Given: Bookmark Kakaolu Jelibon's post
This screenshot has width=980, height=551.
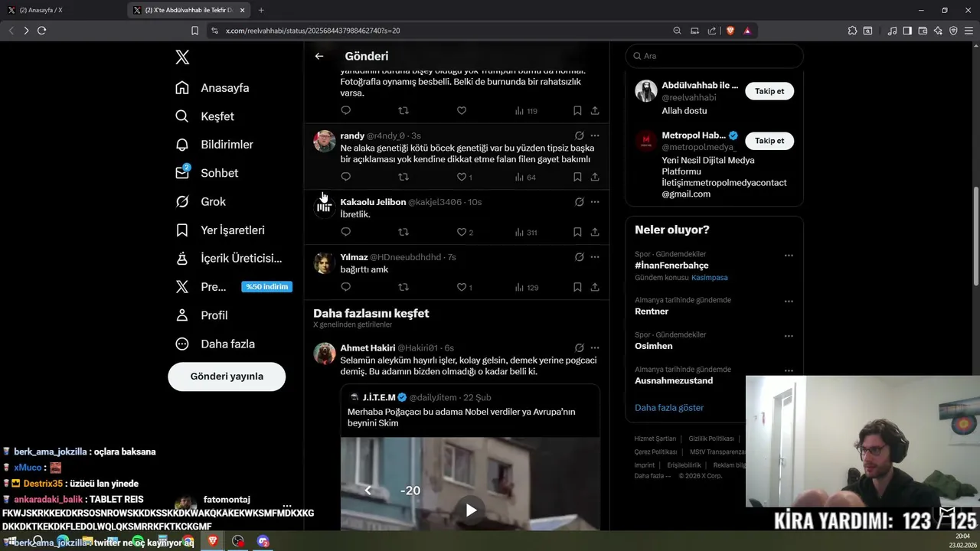Looking at the screenshot, I should tap(577, 232).
